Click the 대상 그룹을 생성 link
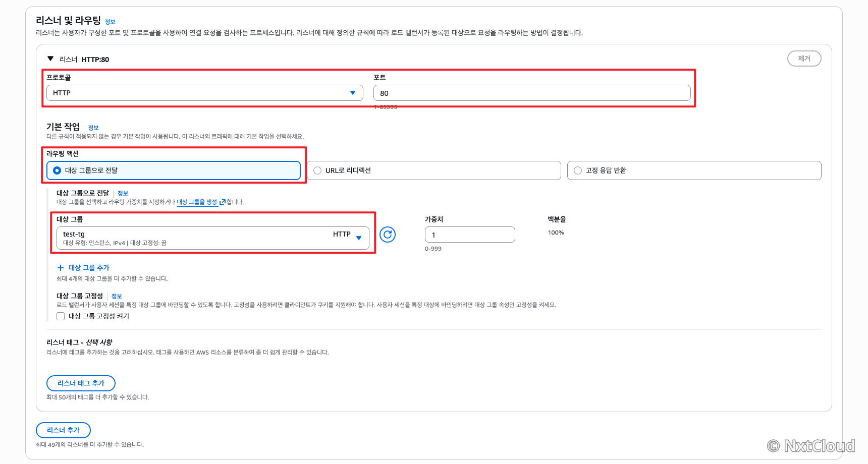Image resolution: width=868 pixels, height=464 pixels. tap(197, 202)
